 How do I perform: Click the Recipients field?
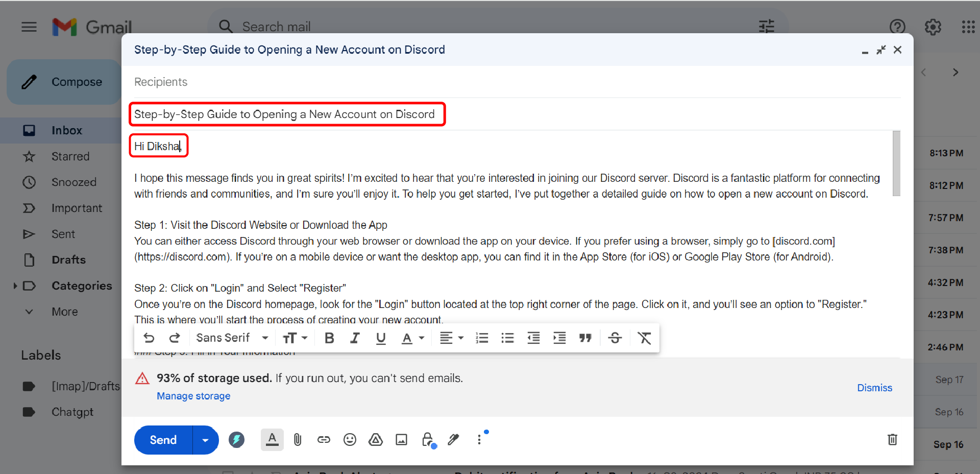point(517,82)
